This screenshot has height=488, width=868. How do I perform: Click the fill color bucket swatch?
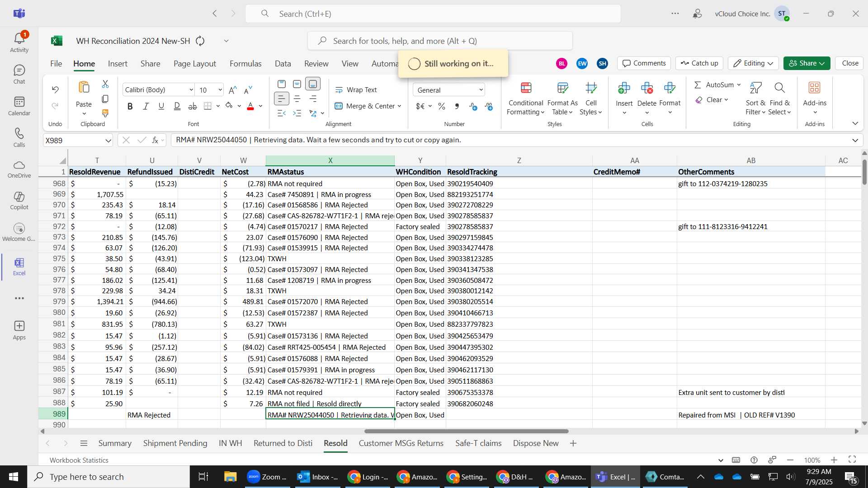click(229, 106)
